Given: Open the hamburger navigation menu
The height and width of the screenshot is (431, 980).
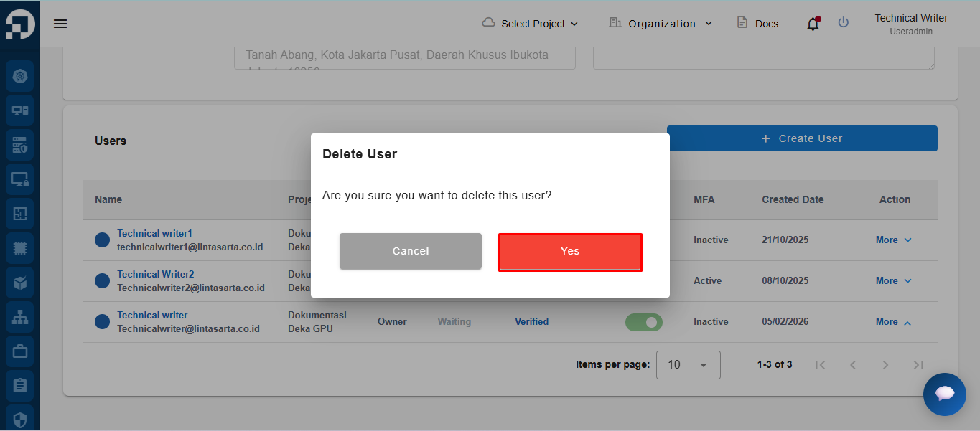Looking at the screenshot, I should tap(60, 24).
